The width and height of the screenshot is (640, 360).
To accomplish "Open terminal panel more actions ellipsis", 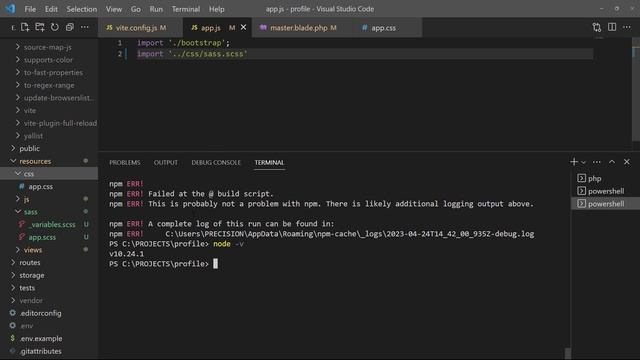I will pyautogui.click(x=597, y=162).
